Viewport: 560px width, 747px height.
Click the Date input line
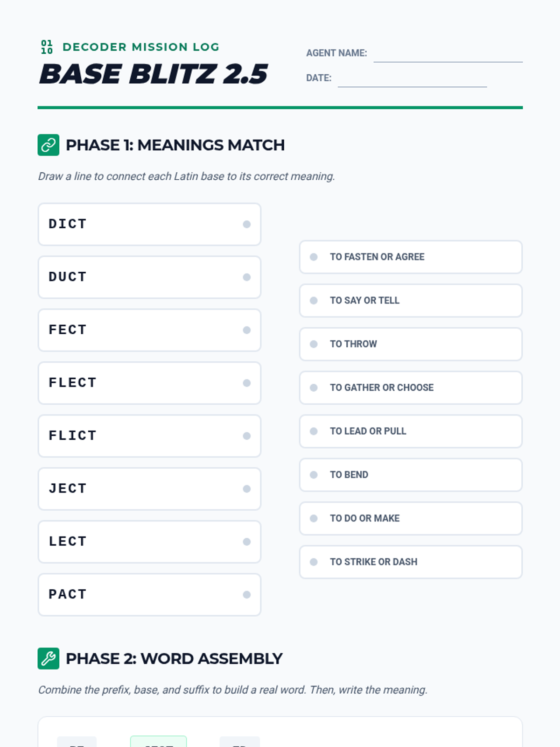coord(413,80)
